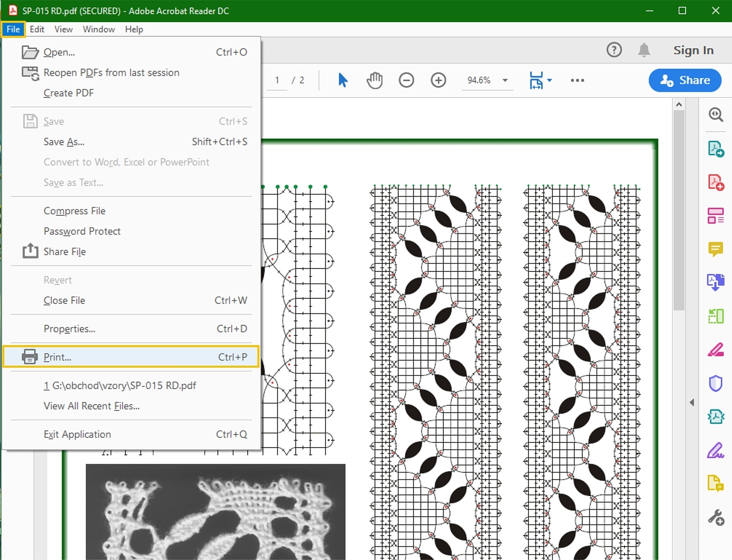Activate the Hand pan tool
The height and width of the screenshot is (560, 732).
(x=374, y=80)
